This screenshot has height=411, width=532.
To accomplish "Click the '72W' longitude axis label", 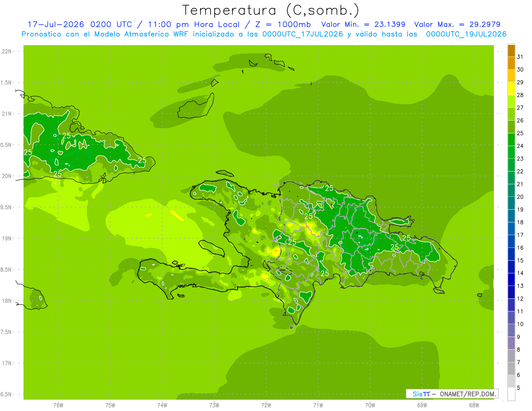I will pos(266,405).
